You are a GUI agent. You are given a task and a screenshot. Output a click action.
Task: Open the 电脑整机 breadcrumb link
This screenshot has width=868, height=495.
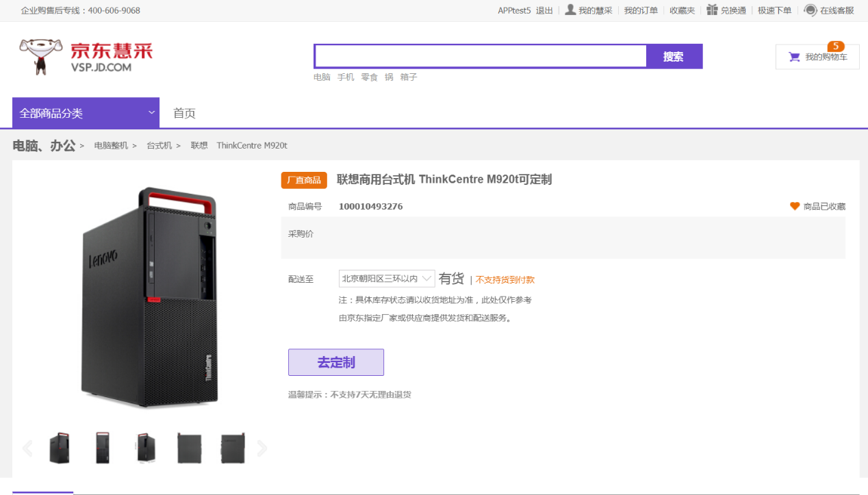pyautogui.click(x=111, y=146)
